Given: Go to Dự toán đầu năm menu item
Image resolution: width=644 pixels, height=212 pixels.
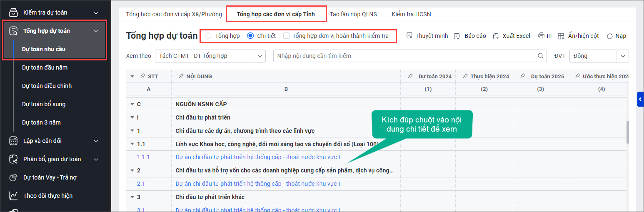Looking at the screenshot, I should tap(45, 67).
